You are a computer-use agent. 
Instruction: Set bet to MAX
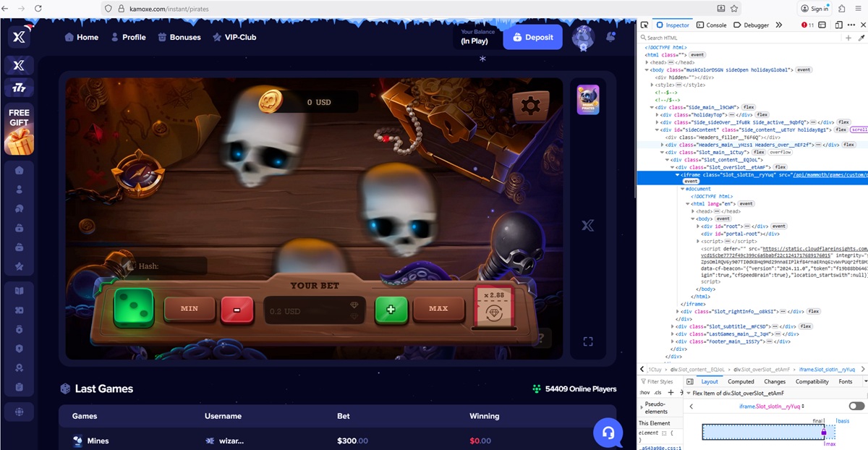(x=438, y=309)
